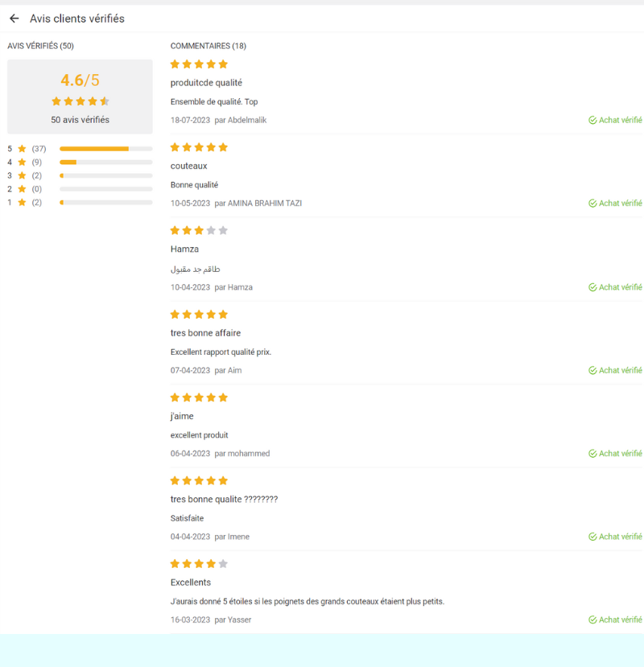Click the 4.6/5 overall rating score
Screen dimensions: 644x667
point(80,80)
